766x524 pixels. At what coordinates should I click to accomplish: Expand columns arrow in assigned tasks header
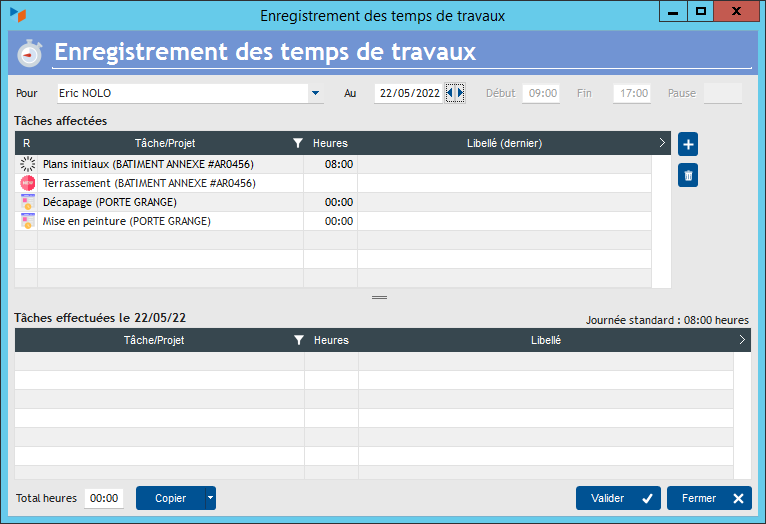tap(661, 143)
